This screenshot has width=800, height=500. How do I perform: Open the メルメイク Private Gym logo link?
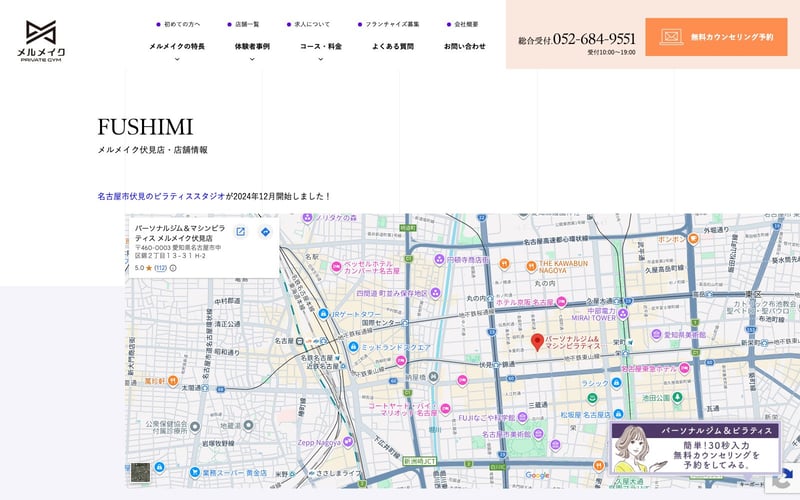(x=41, y=41)
